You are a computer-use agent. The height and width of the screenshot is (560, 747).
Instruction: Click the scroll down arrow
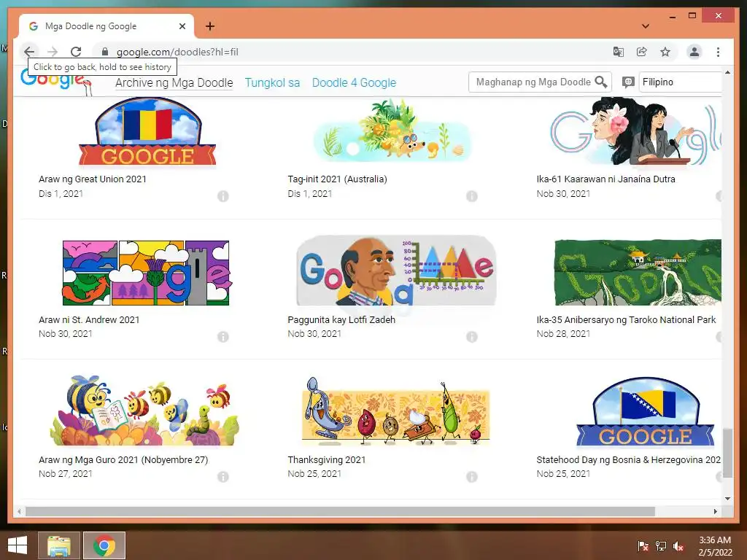pyautogui.click(x=727, y=499)
